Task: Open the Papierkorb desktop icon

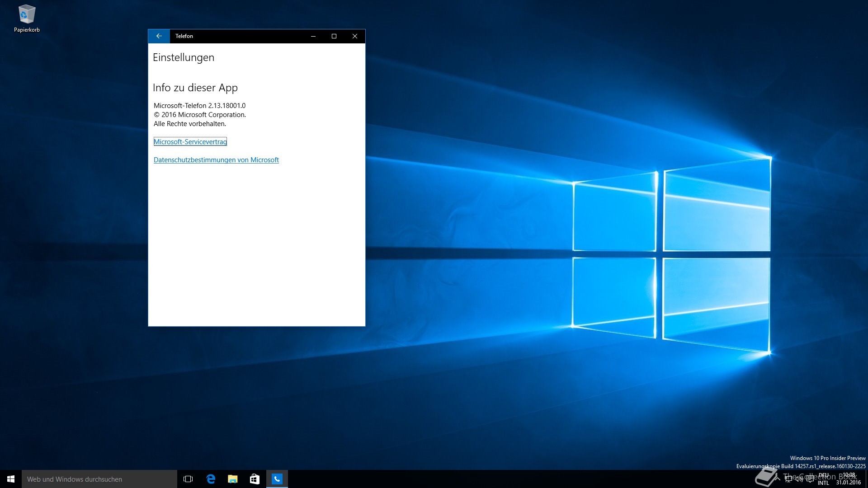Action: 27,19
